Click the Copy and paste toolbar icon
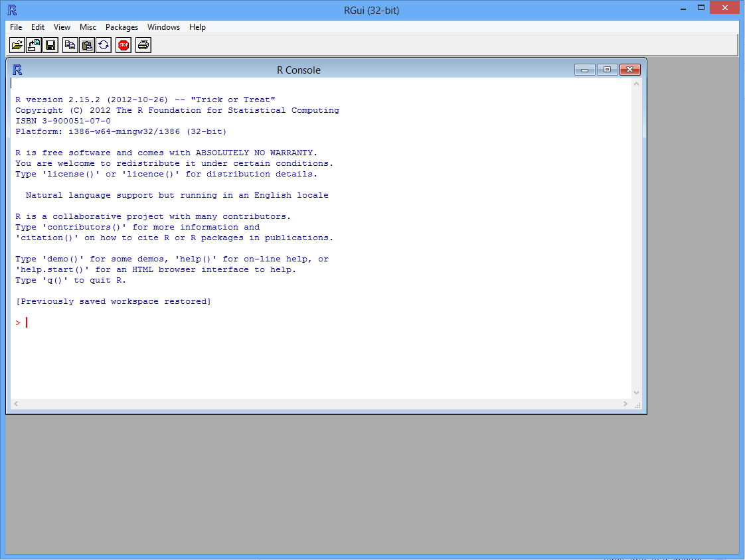Screen dimensions: 745x560 (104, 45)
